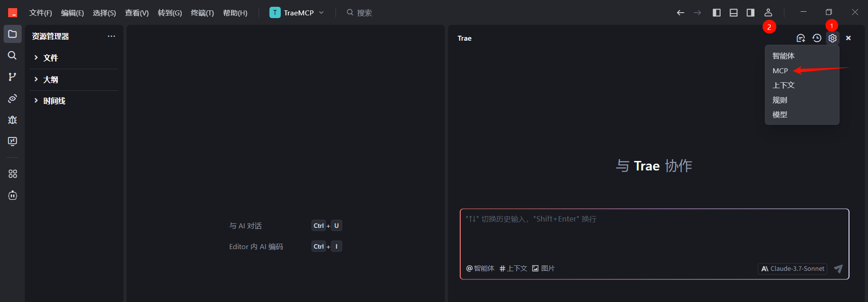Click the 搜索 box in title bar

tap(359, 13)
